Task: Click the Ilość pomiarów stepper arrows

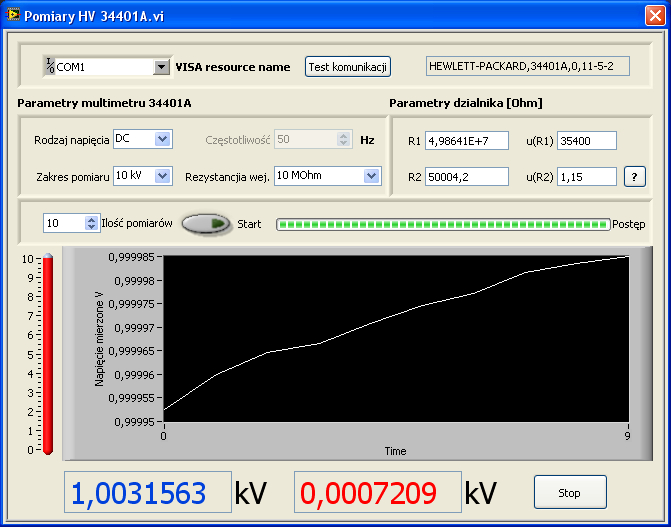Action: (91, 223)
